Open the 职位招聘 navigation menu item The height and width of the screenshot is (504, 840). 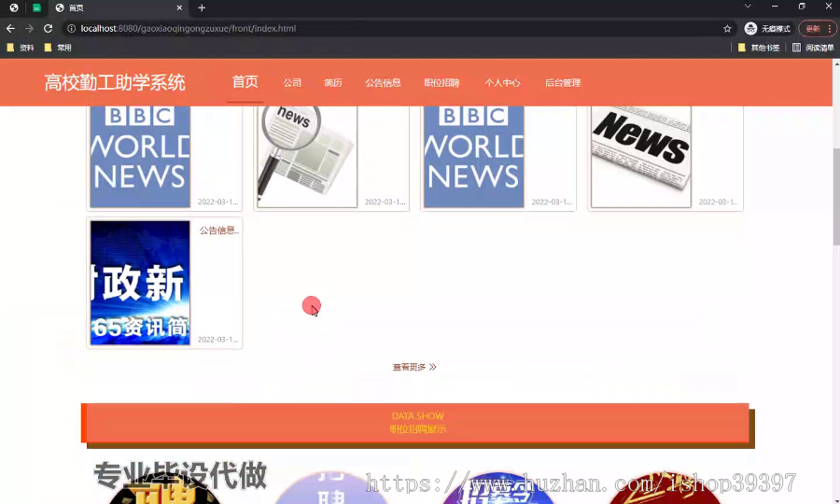442,83
